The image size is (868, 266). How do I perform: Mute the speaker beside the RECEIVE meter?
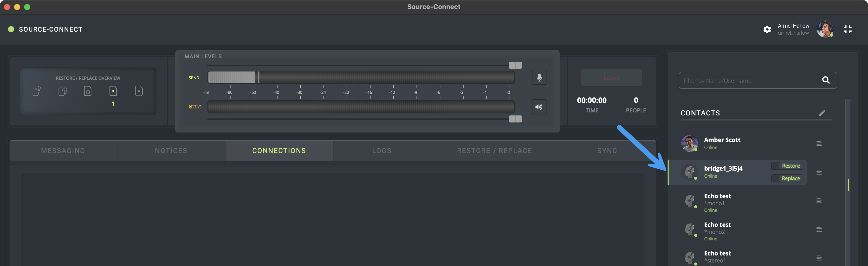click(x=539, y=107)
